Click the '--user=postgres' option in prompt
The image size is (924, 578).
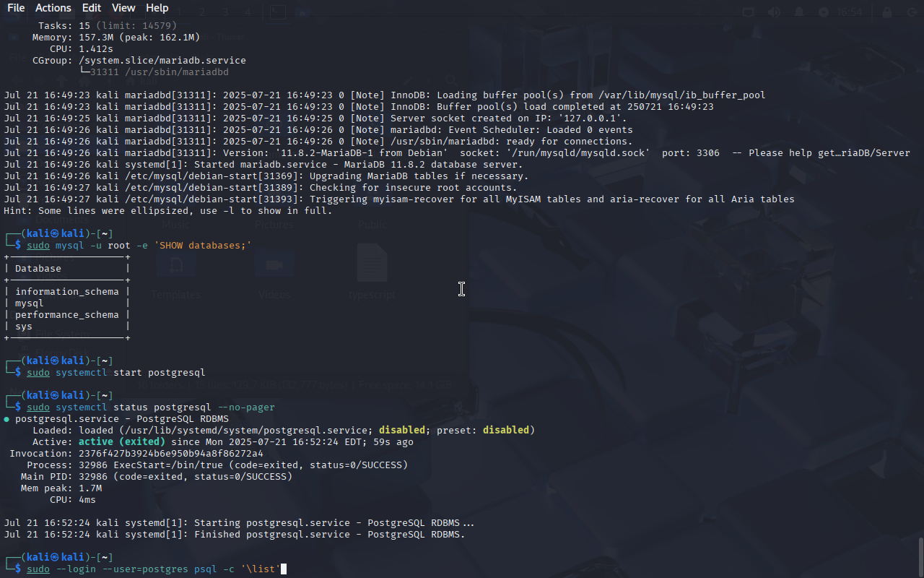tap(145, 569)
